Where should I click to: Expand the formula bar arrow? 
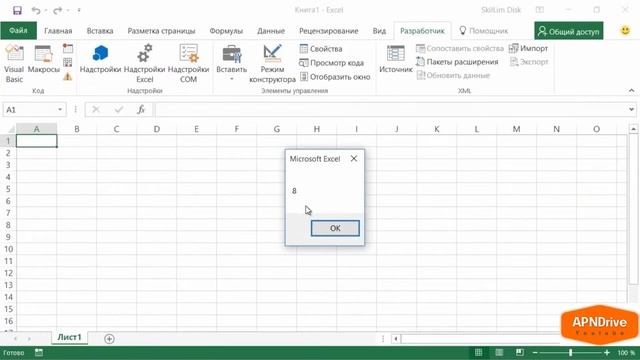coord(631,109)
